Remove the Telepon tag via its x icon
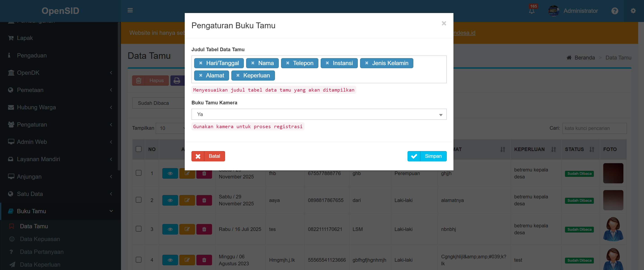 [x=288, y=63]
